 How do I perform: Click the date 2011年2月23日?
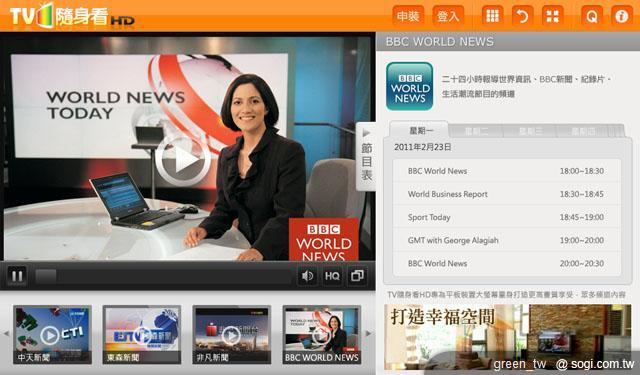pyautogui.click(x=422, y=147)
